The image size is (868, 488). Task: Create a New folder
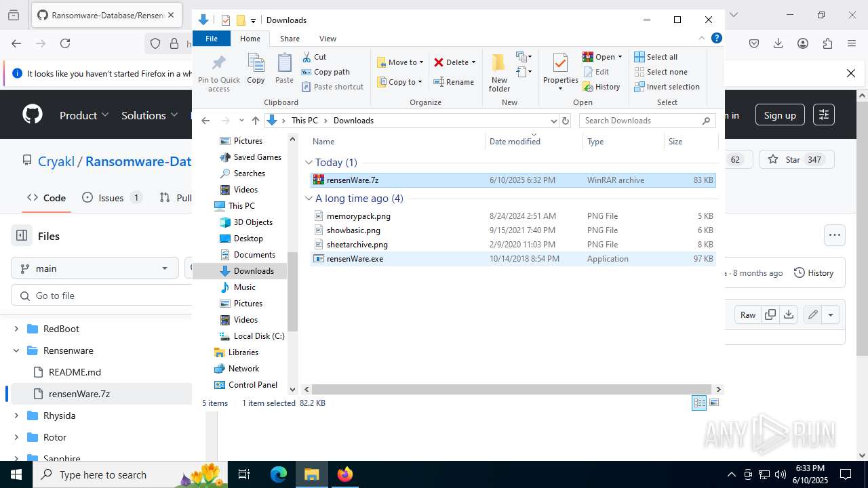tap(499, 73)
